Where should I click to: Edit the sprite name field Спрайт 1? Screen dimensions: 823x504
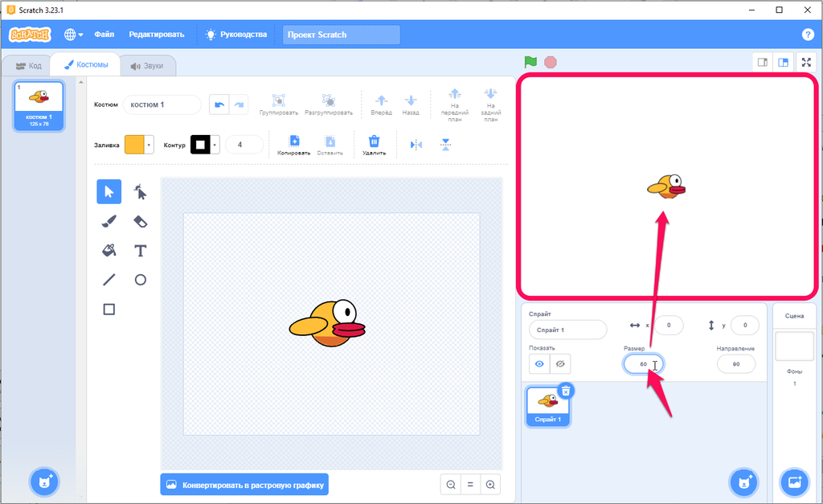tap(568, 330)
